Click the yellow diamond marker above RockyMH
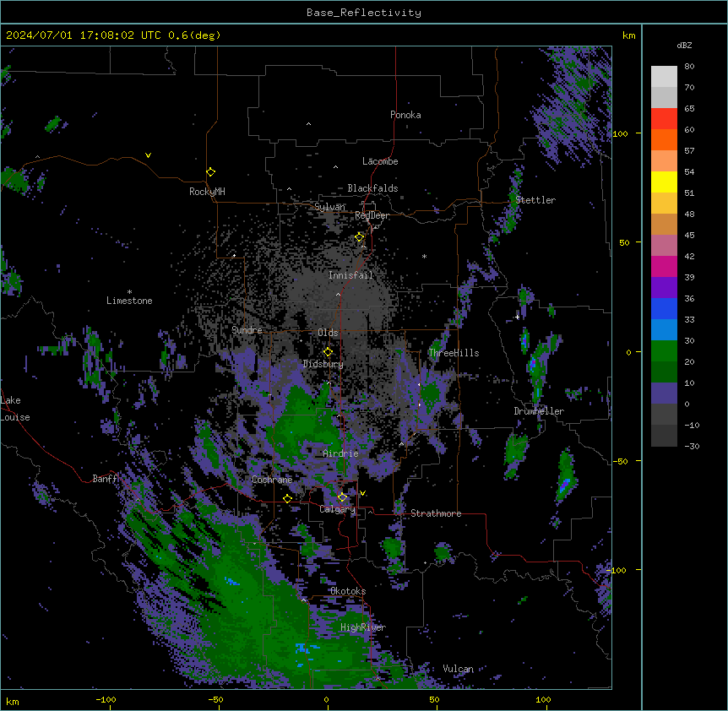 tap(211, 172)
